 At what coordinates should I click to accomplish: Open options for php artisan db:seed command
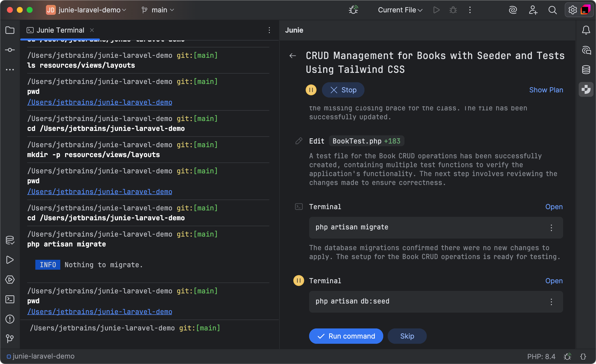click(x=551, y=302)
